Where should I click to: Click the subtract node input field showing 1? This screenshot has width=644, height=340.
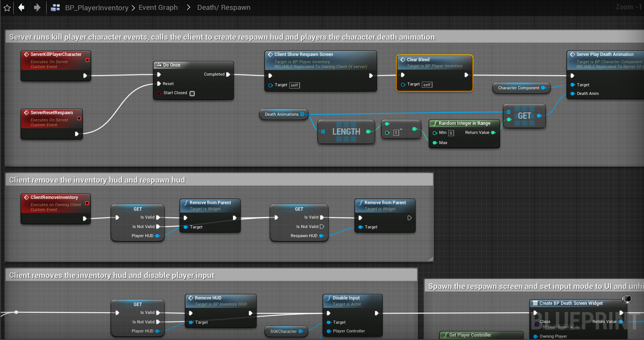(396, 133)
